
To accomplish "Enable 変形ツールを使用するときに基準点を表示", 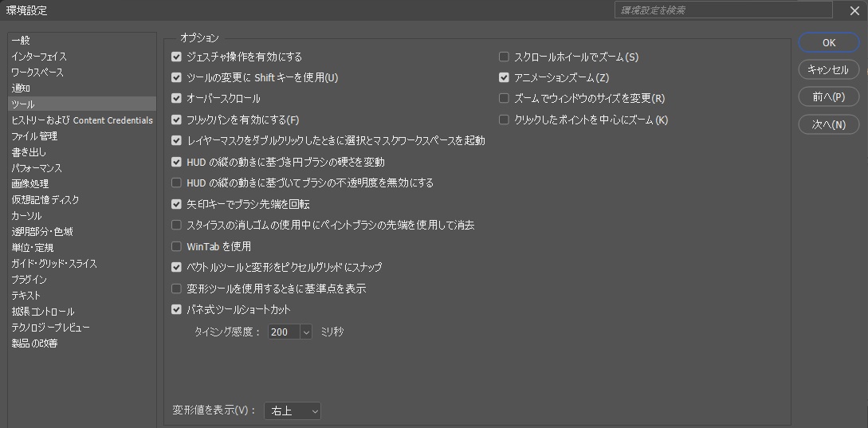I will click(x=177, y=289).
